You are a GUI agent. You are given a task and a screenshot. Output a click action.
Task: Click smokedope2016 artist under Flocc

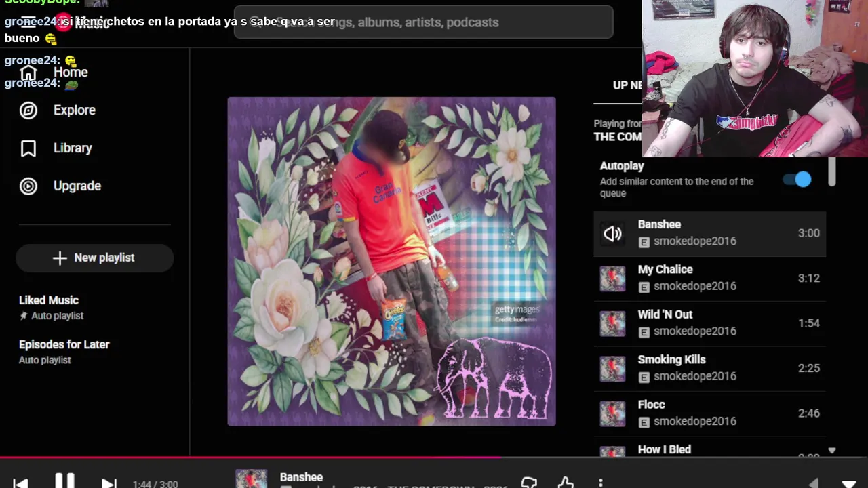point(695,422)
